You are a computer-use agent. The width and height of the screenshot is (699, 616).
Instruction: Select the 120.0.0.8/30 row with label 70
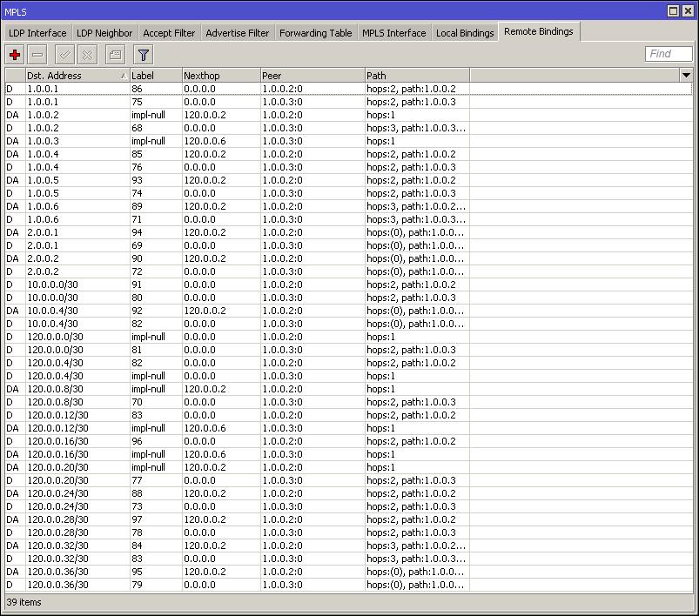348,402
